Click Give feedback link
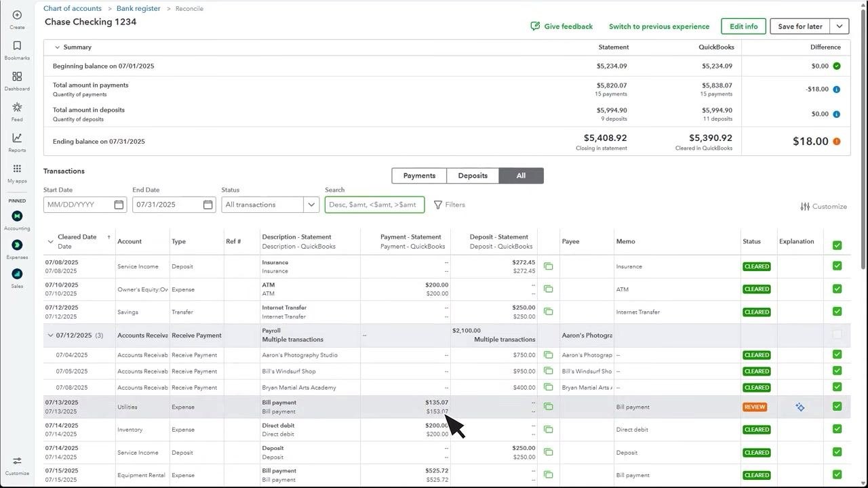868x488 pixels. click(561, 26)
